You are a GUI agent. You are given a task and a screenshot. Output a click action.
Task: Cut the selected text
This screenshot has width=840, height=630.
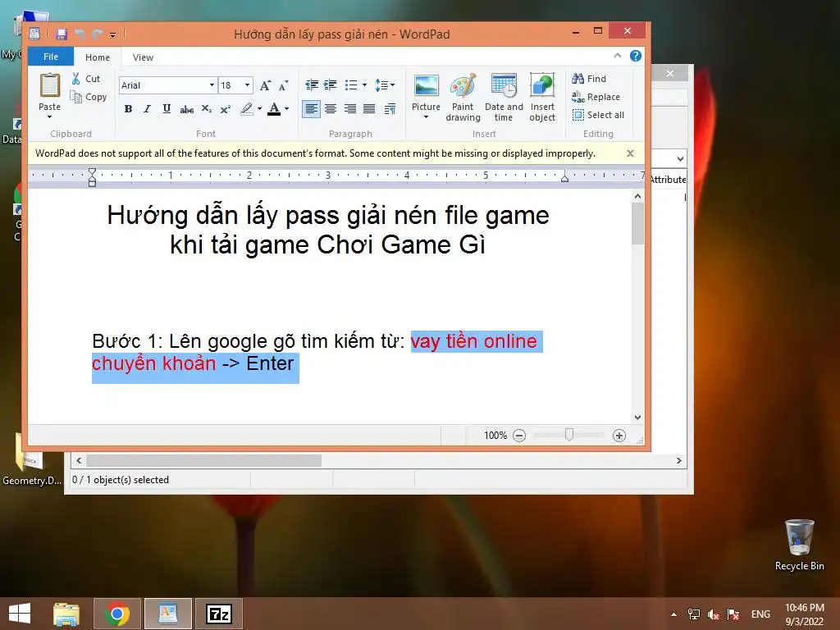(x=86, y=79)
